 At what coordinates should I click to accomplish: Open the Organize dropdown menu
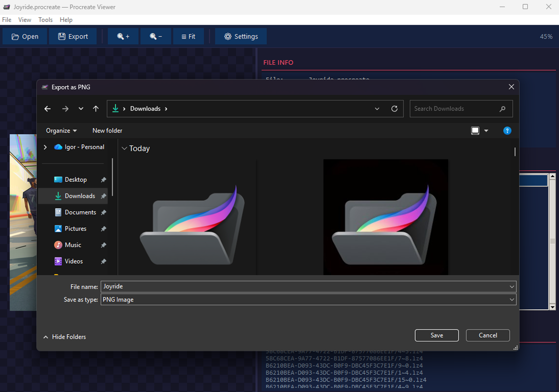point(61,130)
